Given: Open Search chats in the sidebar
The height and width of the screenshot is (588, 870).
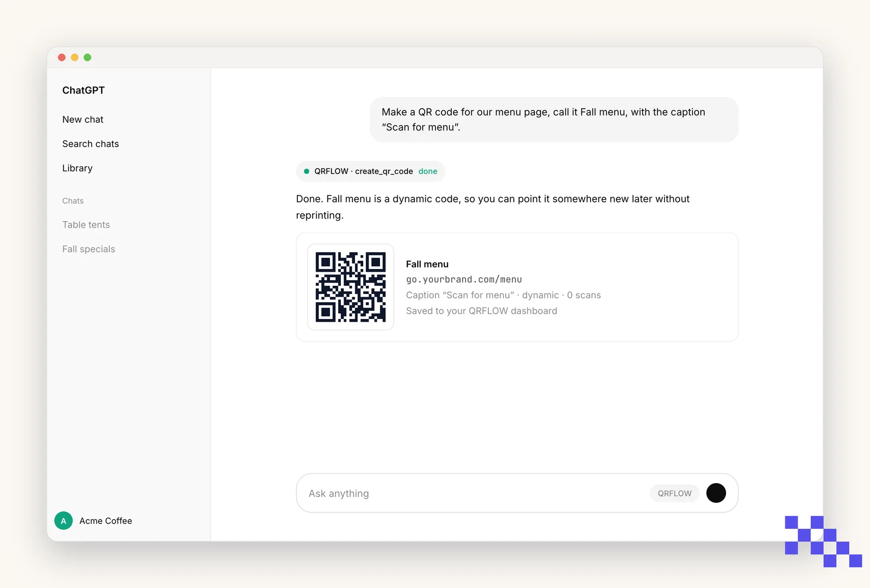Looking at the screenshot, I should [x=90, y=144].
